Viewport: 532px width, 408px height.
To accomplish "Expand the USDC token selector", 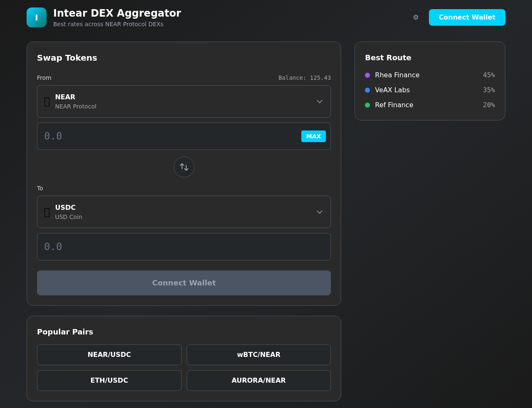I will [184, 212].
